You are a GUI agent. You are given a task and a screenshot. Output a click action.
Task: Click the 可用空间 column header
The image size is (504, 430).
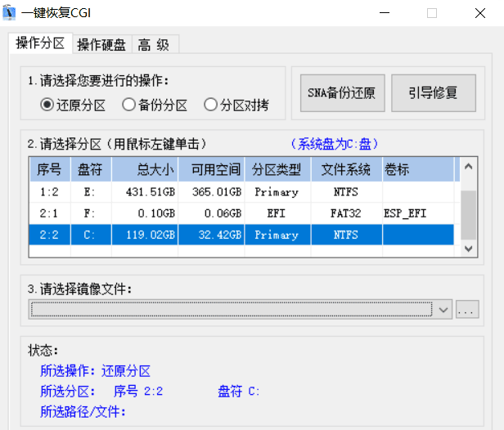pyautogui.click(x=211, y=169)
